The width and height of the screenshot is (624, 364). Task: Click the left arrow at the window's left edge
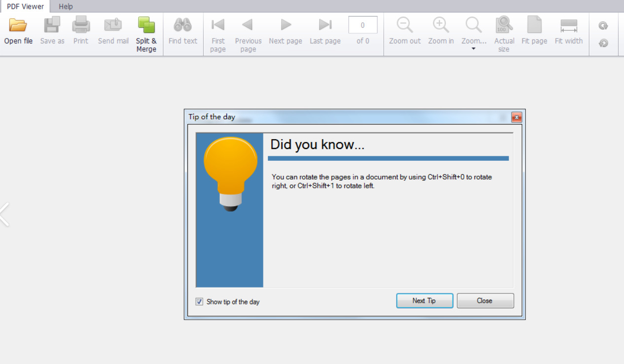pyautogui.click(x=4, y=215)
